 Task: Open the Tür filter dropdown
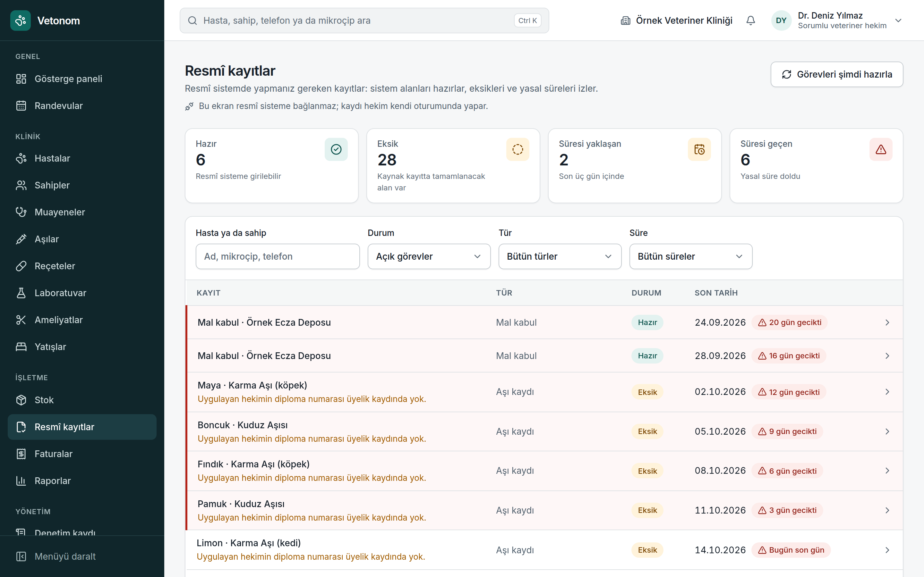coord(560,256)
